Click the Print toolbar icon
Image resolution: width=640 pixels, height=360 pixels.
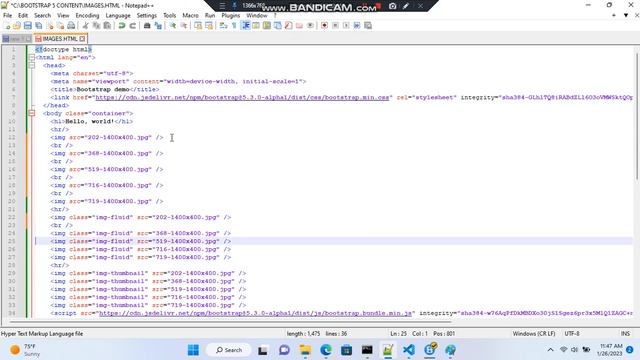pos(71,26)
